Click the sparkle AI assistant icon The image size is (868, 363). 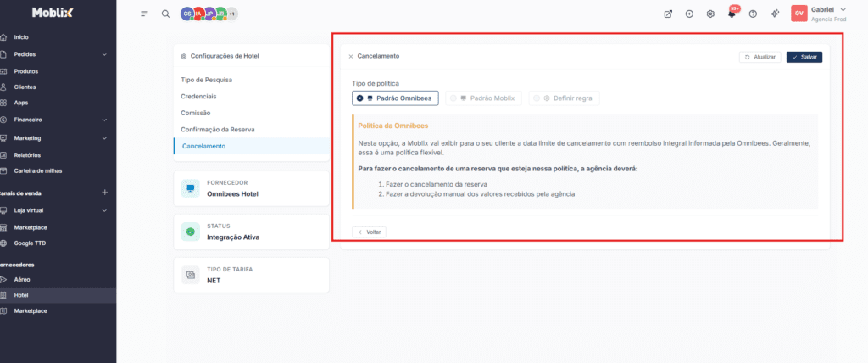pyautogui.click(x=775, y=14)
